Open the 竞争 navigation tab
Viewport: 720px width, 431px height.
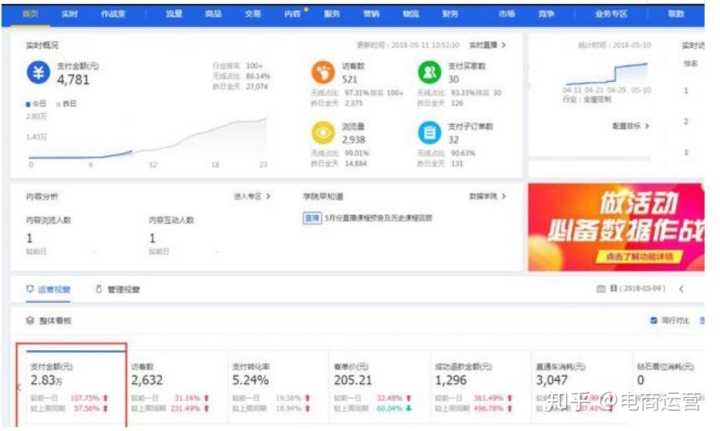click(546, 14)
